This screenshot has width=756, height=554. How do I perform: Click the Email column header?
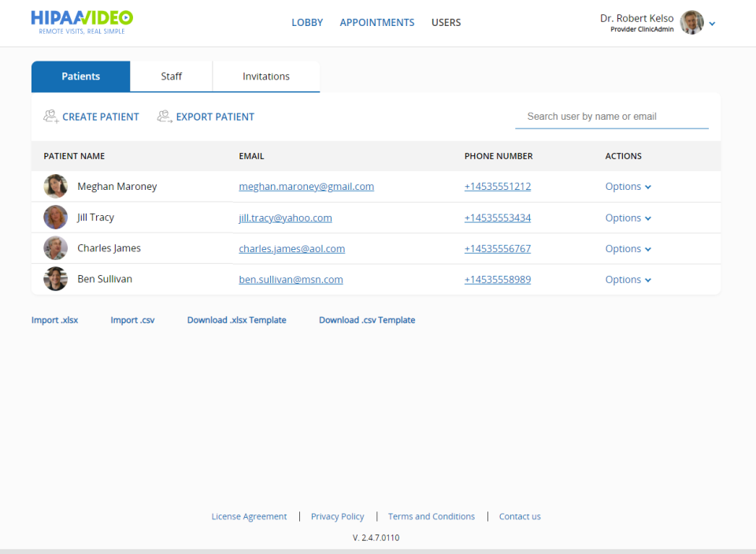point(251,156)
